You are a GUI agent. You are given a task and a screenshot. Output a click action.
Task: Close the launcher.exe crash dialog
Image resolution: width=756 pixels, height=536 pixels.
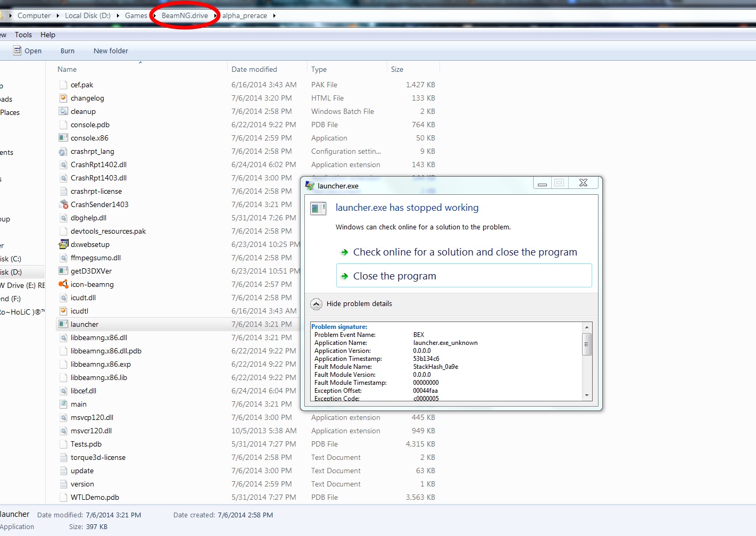point(583,183)
